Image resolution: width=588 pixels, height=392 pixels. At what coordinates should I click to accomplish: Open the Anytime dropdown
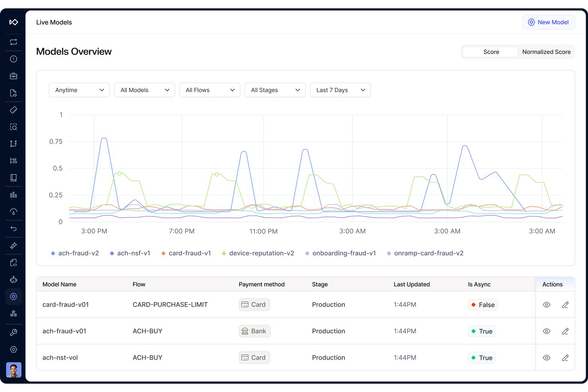pos(79,90)
